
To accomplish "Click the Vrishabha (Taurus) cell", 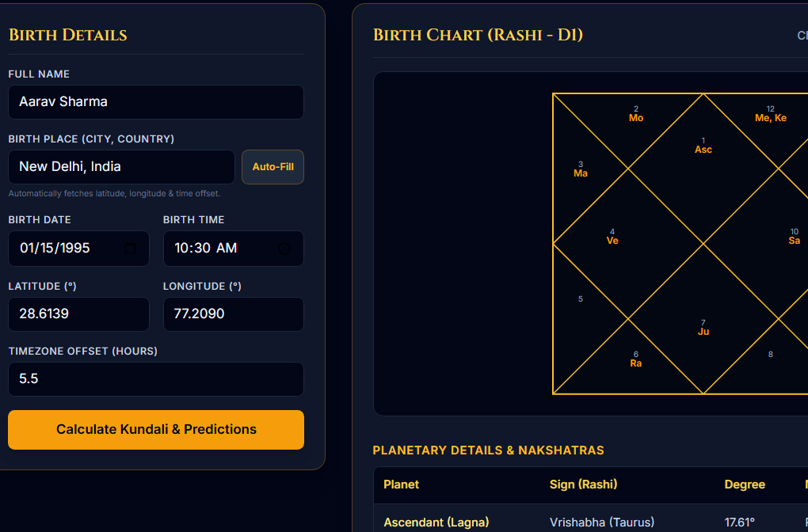I will [602, 522].
